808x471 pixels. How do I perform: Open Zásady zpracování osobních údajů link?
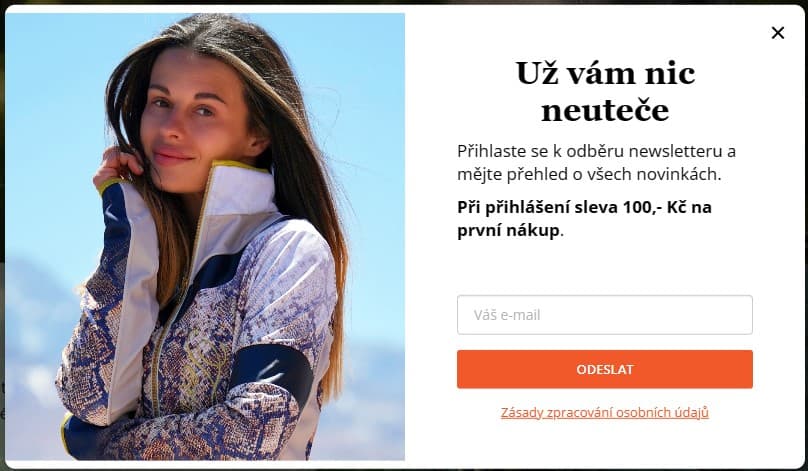[604, 413]
